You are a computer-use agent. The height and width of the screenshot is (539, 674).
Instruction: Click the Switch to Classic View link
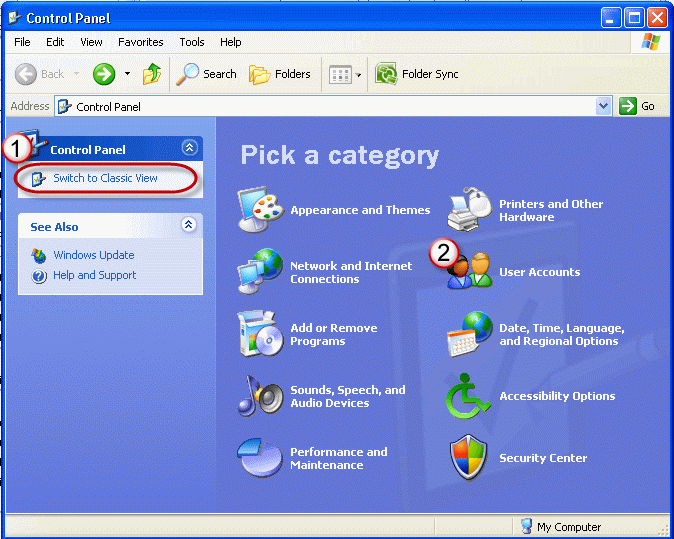coord(105,178)
